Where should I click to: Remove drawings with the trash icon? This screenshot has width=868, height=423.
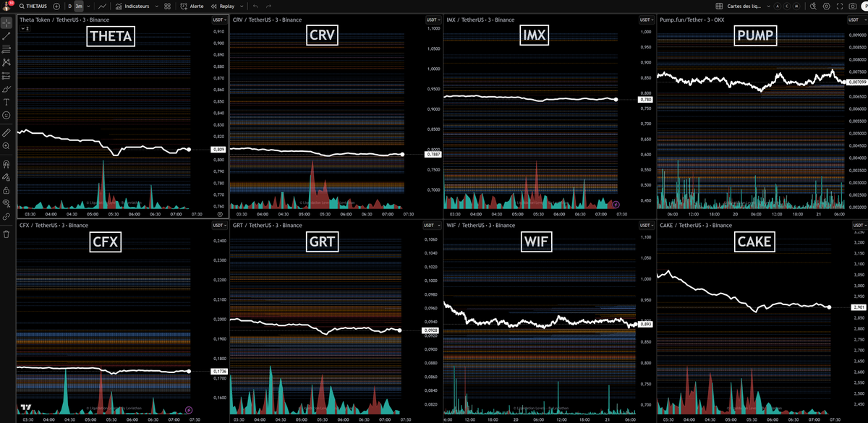[x=6, y=234]
